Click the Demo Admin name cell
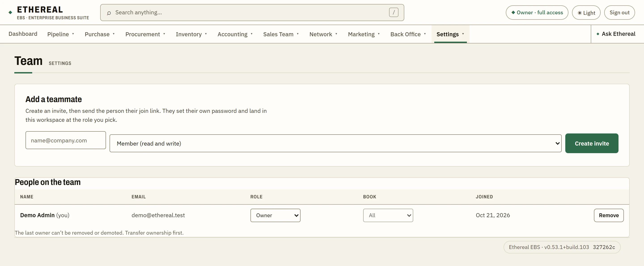644x266 pixels. click(45, 215)
